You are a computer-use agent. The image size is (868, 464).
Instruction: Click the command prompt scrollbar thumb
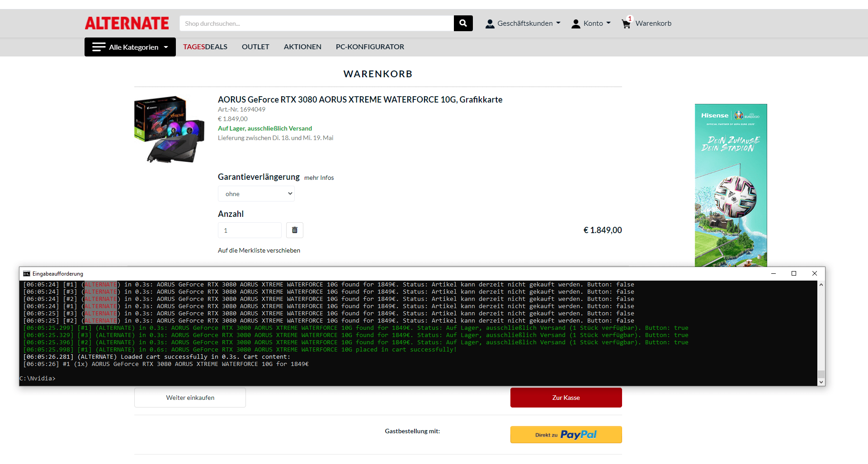[821, 374]
